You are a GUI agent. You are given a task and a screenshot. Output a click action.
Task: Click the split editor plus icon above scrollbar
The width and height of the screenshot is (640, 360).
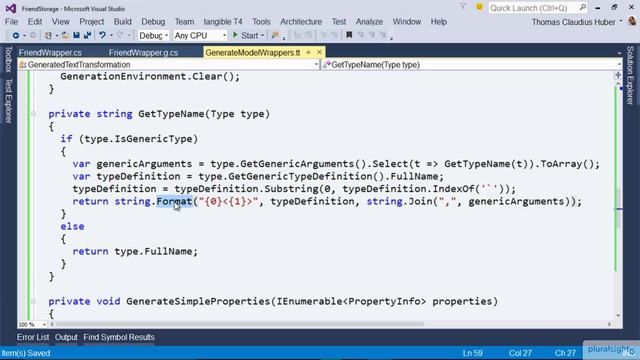point(618,75)
